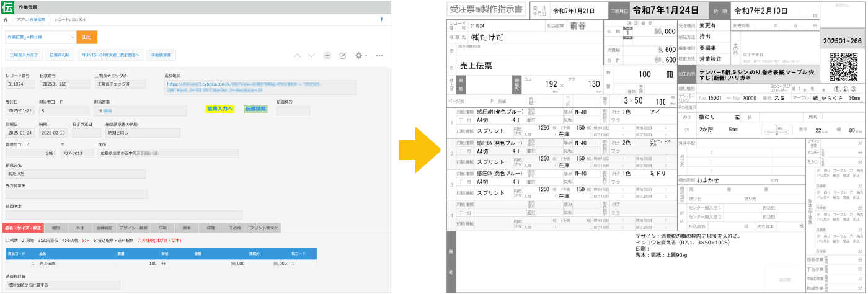This screenshot has width=868, height=294.
Task: Click the pin icon at top right
Action: 381,20
